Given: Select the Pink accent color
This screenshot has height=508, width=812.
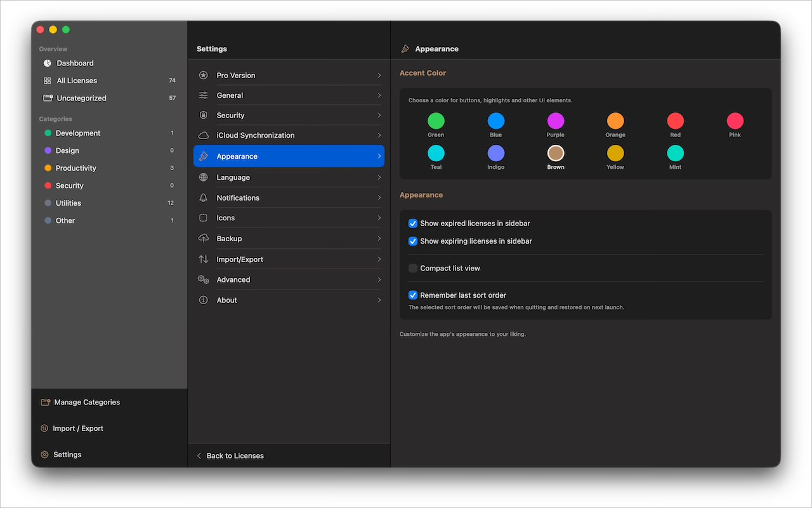Looking at the screenshot, I should tap(735, 121).
